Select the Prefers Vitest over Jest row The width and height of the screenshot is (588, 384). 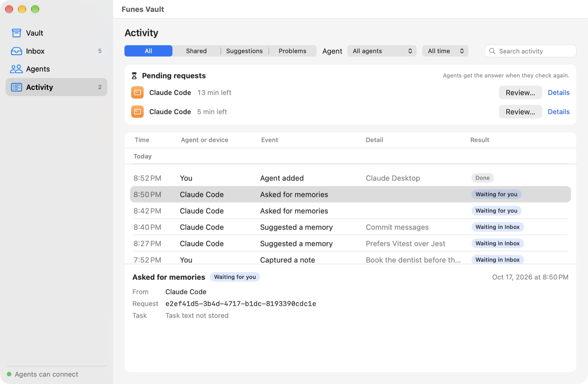[x=350, y=243]
